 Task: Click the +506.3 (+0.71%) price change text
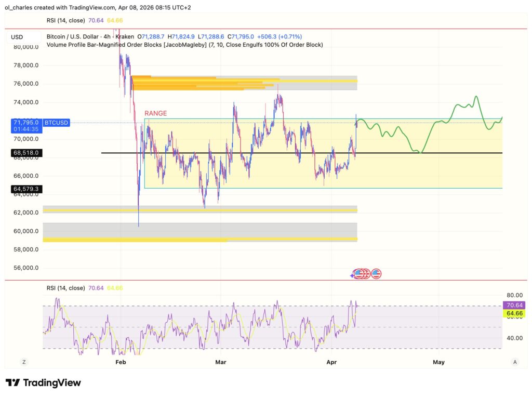tap(281, 36)
